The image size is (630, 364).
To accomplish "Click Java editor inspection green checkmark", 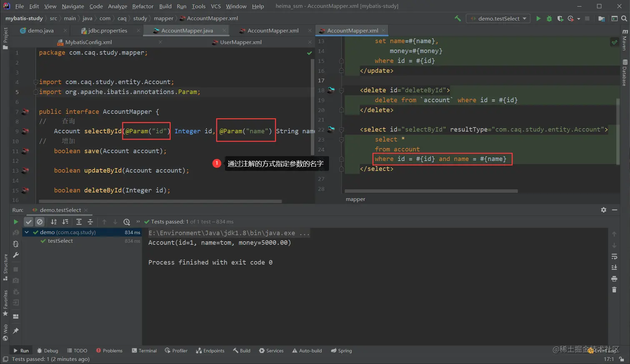I will [310, 53].
